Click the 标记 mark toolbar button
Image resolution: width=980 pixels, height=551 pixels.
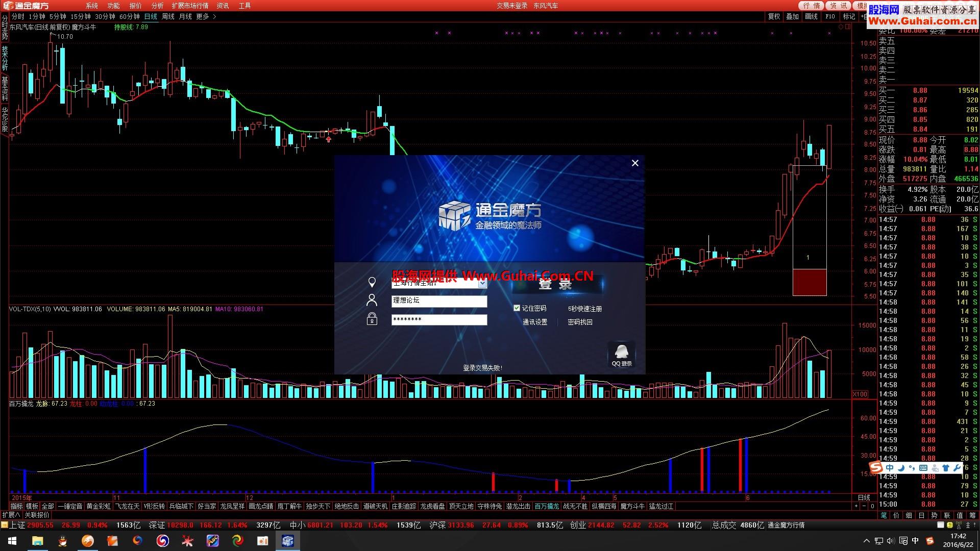[x=849, y=17]
